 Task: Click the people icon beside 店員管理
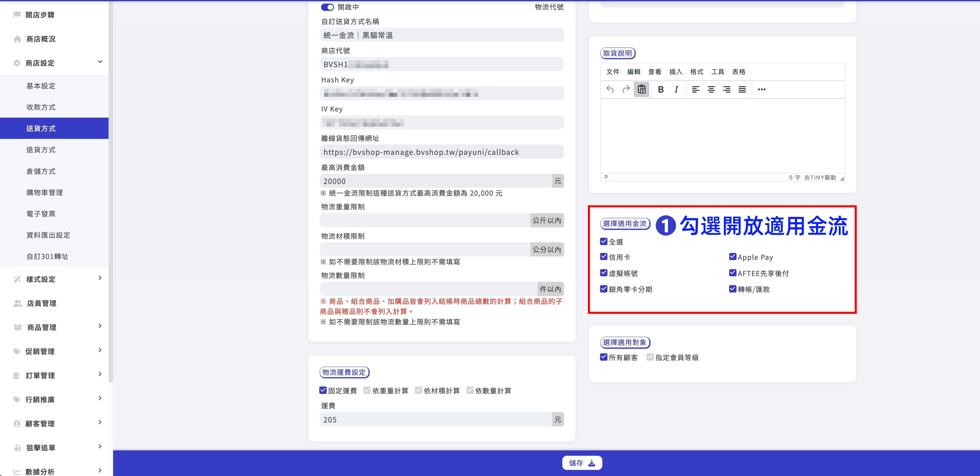17,303
